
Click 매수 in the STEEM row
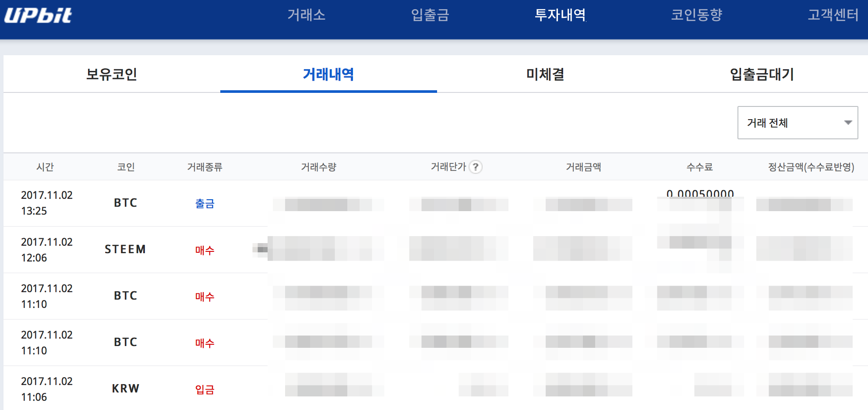pos(205,250)
